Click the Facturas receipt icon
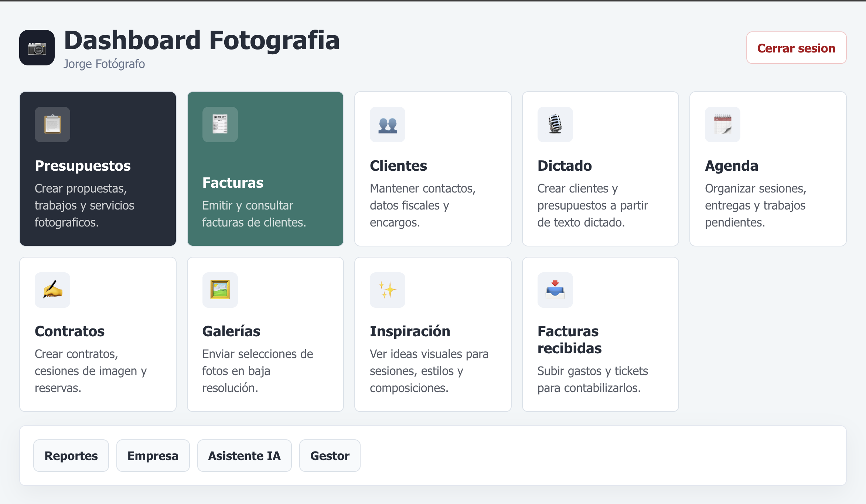Screen dimensions: 866x504 pos(220,125)
